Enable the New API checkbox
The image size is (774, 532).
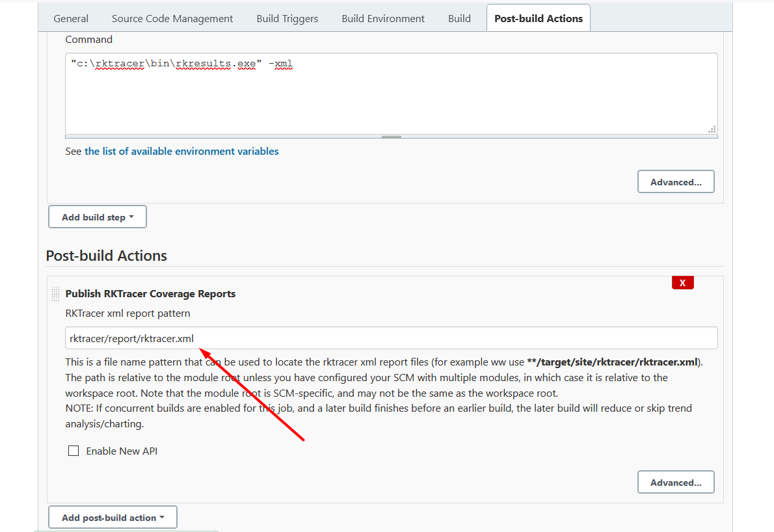point(73,451)
